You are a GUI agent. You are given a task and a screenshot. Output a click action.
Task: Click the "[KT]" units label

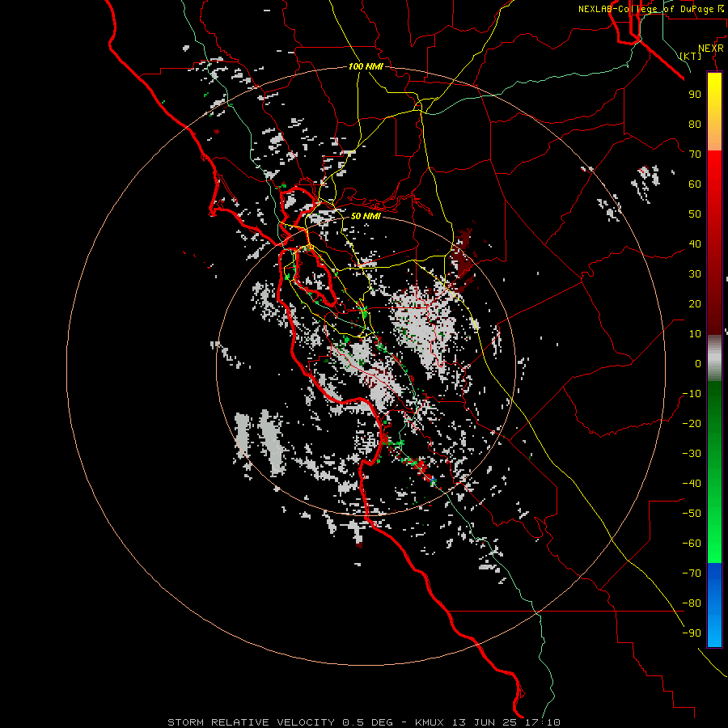point(691,56)
